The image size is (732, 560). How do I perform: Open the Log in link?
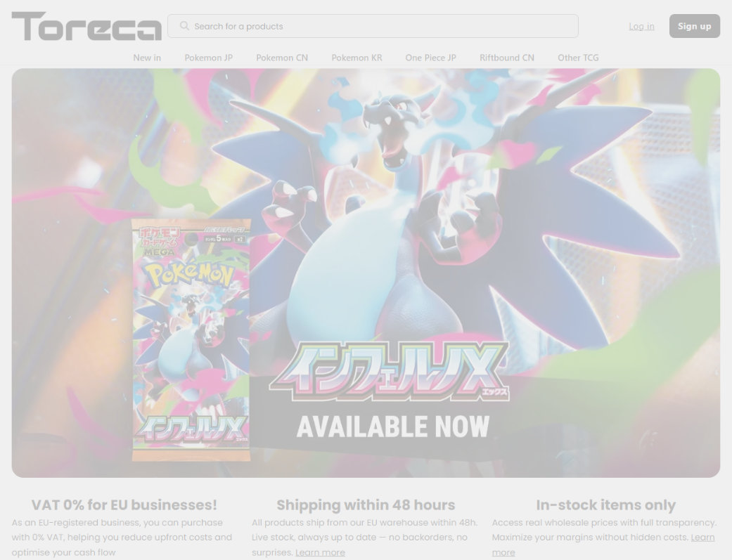pos(641,26)
